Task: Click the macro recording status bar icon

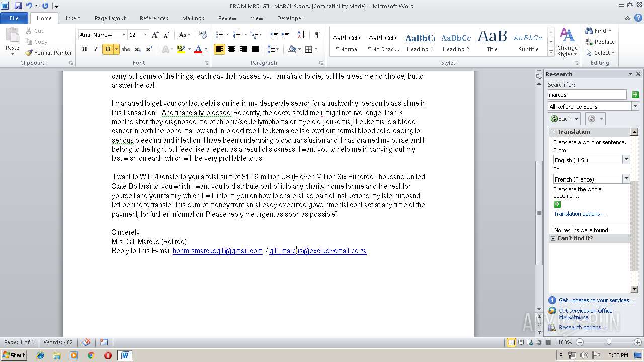Action: coord(104,342)
